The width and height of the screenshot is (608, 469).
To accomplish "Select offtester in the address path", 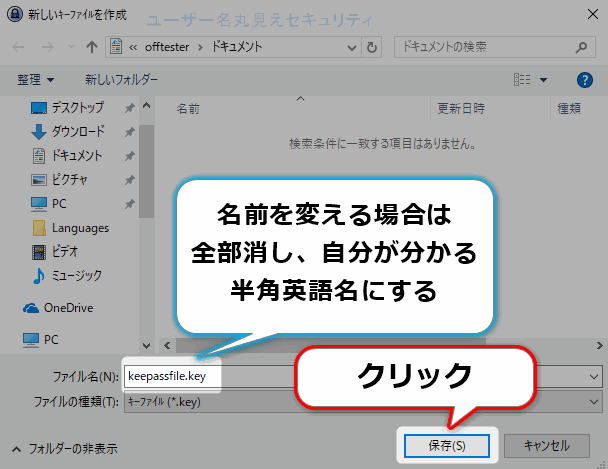I will click(x=167, y=47).
